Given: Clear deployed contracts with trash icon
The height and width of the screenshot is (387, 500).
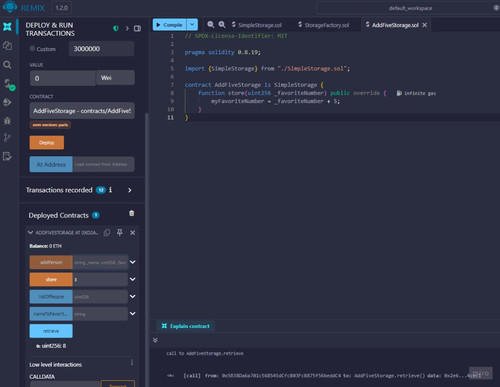Looking at the screenshot, I should coord(132,213).
